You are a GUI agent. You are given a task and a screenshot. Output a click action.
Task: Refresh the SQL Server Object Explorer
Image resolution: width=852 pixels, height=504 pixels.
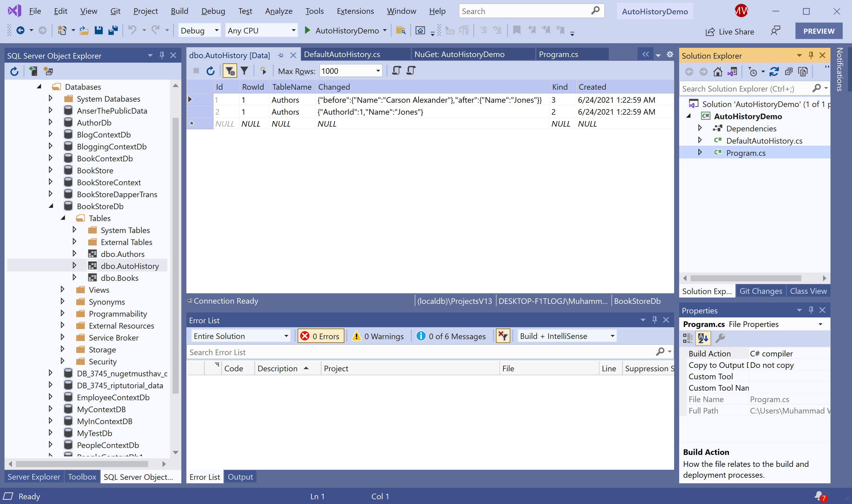tap(14, 71)
